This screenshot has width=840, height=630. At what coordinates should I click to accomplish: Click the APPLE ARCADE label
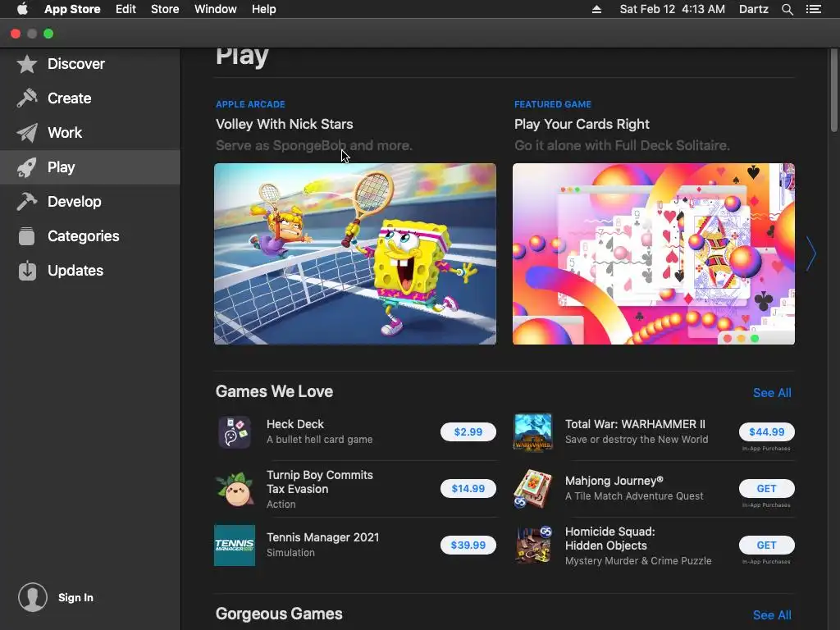coord(250,104)
